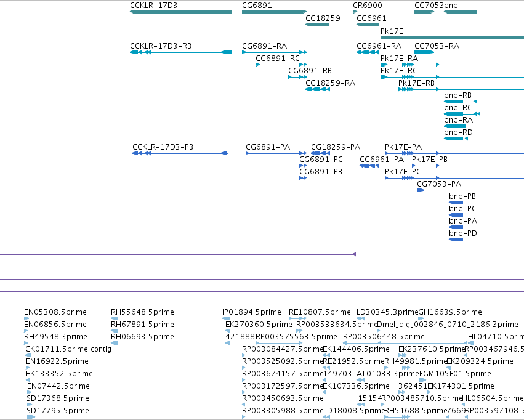This screenshot has height=420, width=524.
Task: Select protein CG6891-PB
Action: pos(303,178)
